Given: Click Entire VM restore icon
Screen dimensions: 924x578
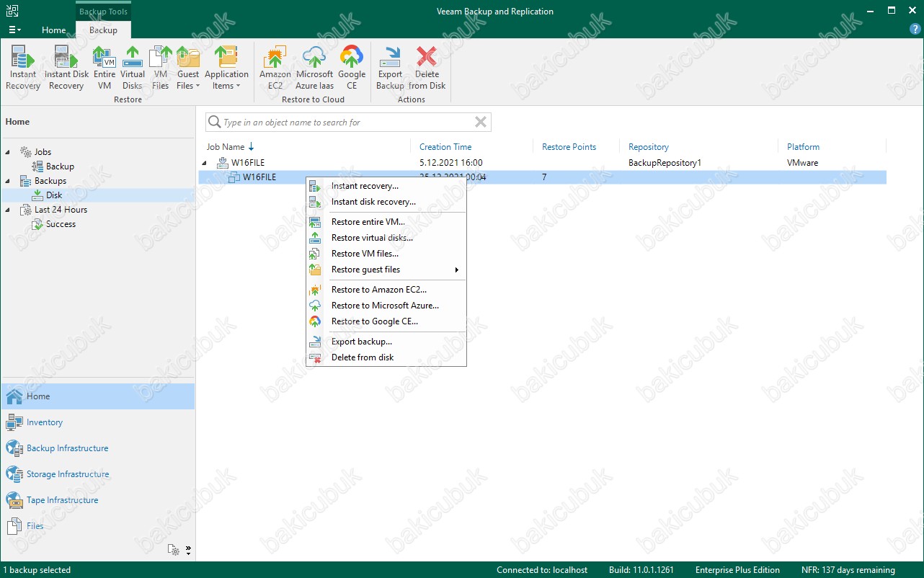Looking at the screenshot, I should click(x=105, y=68).
